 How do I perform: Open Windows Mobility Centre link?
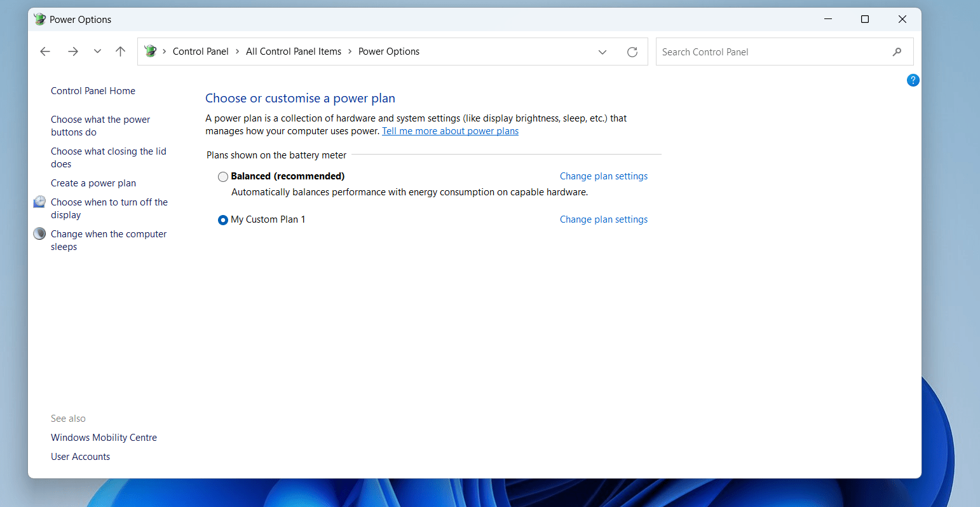tap(104, 438)
